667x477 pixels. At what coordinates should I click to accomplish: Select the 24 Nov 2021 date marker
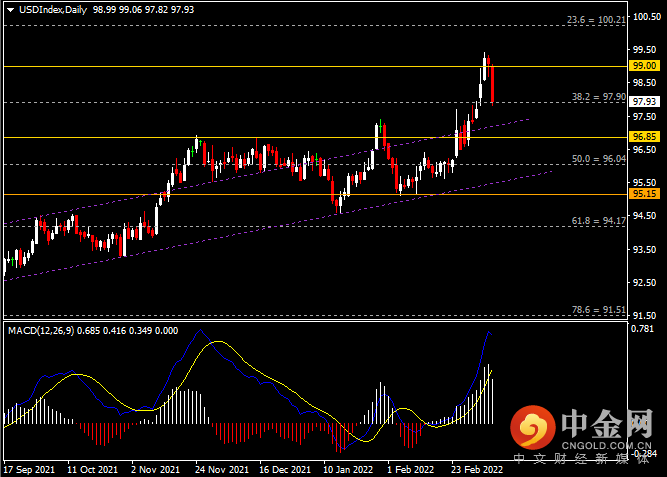click(x=222, y=470)
